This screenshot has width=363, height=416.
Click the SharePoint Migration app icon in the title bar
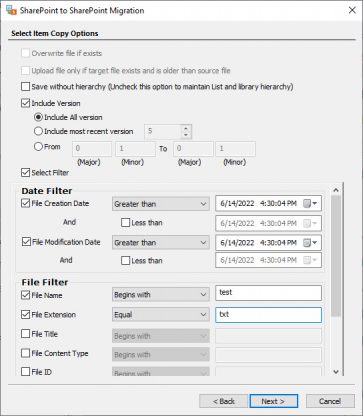pos(11,10)
